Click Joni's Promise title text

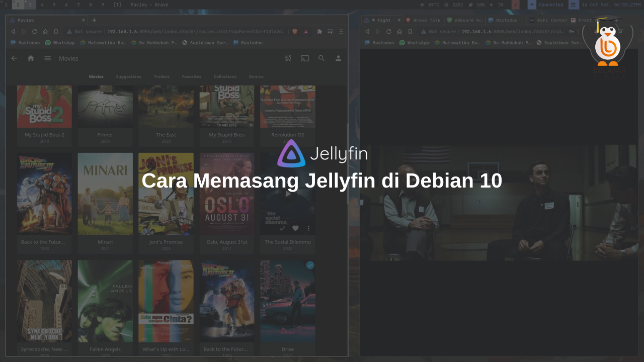pyautogui.click(x=166, y=242)
